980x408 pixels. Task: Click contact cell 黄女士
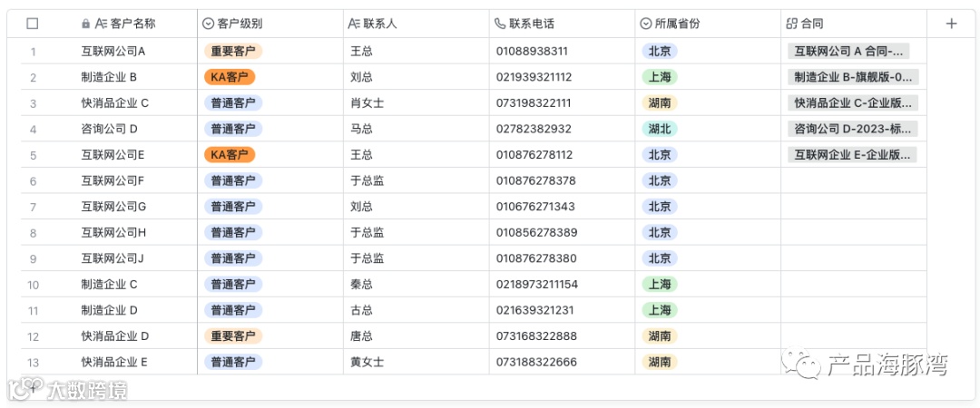(367, 363)
